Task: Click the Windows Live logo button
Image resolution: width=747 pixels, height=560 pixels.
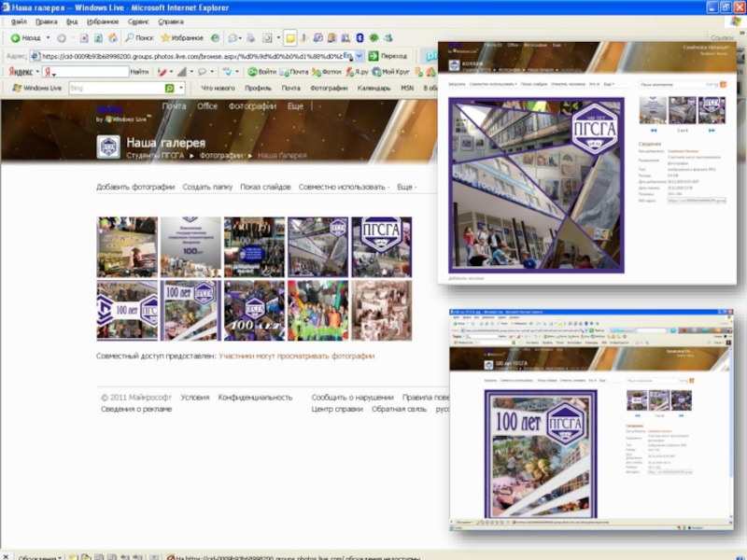Action: 36,88
